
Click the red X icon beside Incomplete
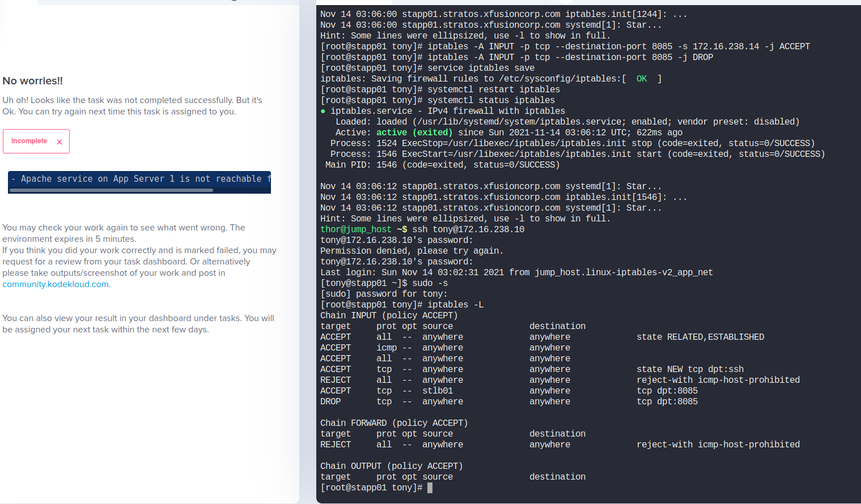pyautogui.click(x=60, y=142)
